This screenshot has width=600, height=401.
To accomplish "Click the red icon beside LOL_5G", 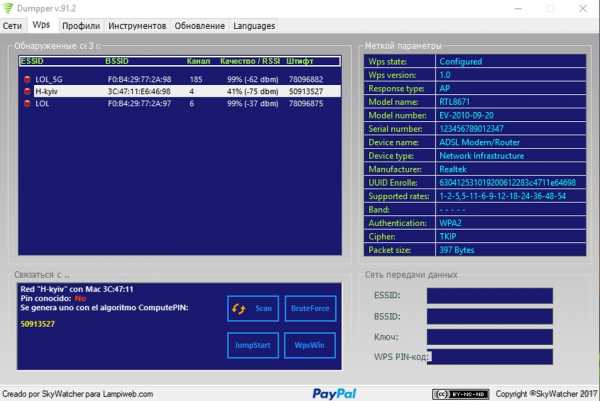I will [x=27, y=79].
